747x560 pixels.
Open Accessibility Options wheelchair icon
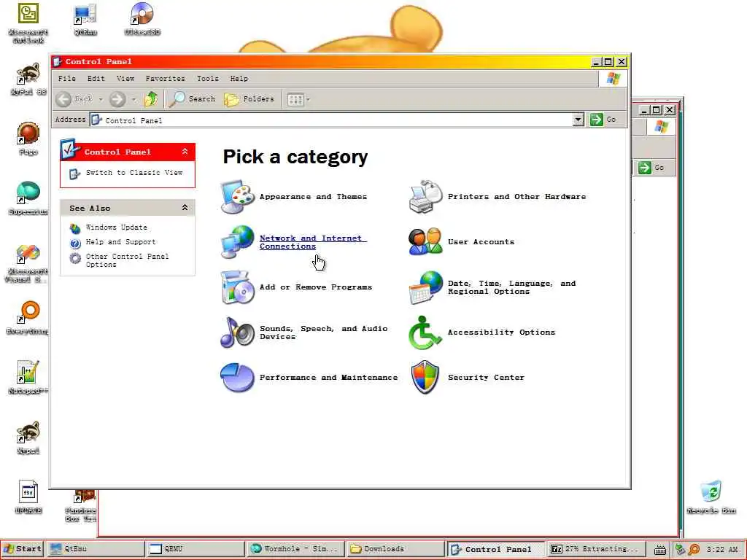coord(425,332)
